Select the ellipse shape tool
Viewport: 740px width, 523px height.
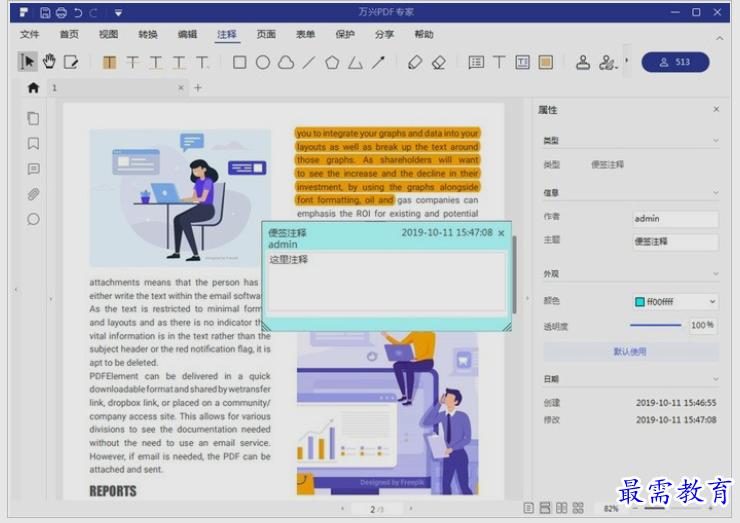(263, 62)
